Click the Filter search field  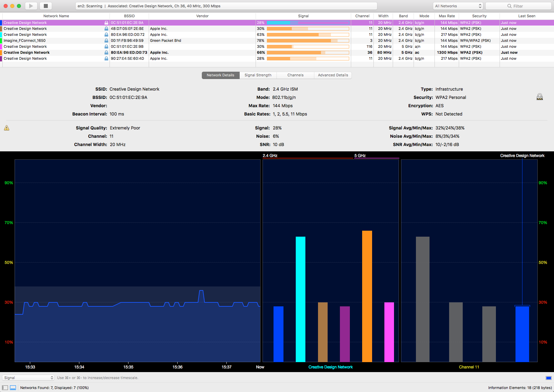(518, 6)
